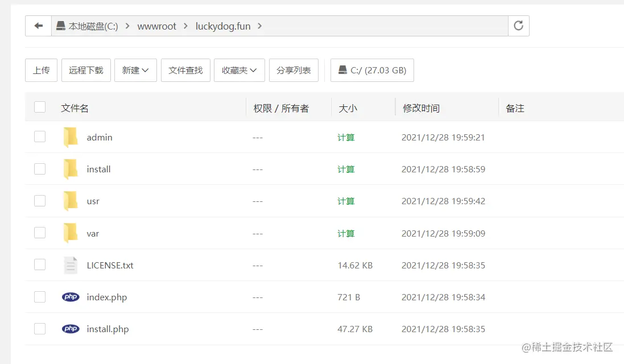Image resolution: width=624 pixels, height=364 pixels.
Task: Open the admin folder icon
Action: point(71,137)
